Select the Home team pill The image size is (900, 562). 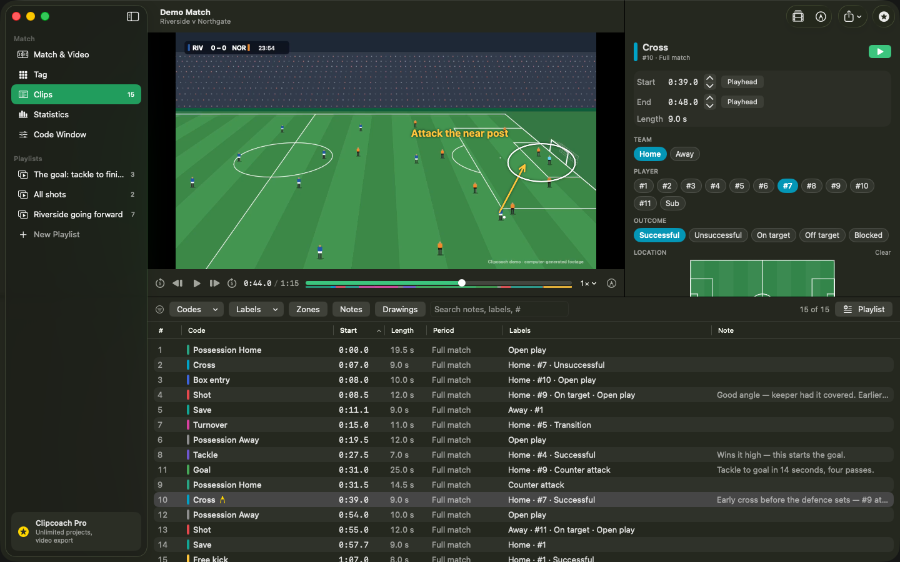point(650,154)
